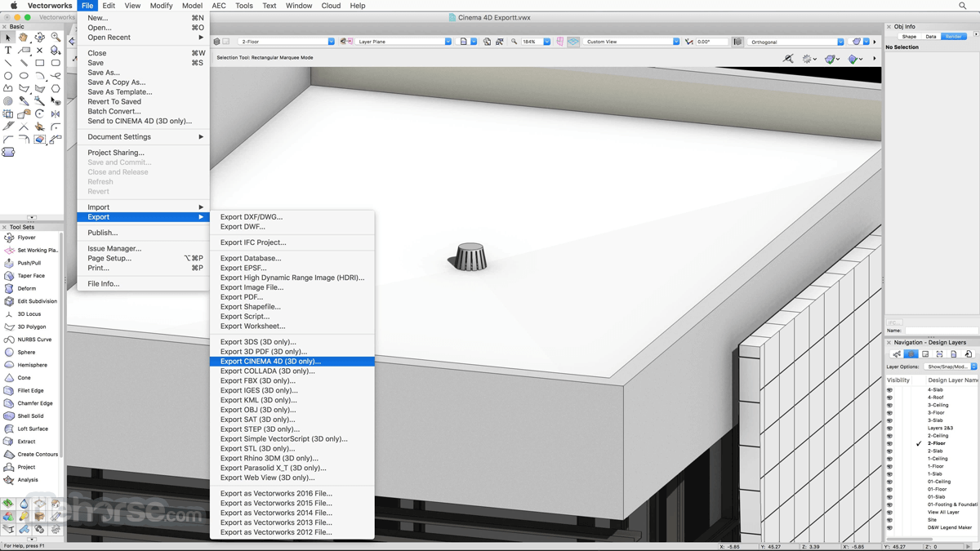Activate the Fillet Edge tool
980x551 pixels.
point(30,390)
